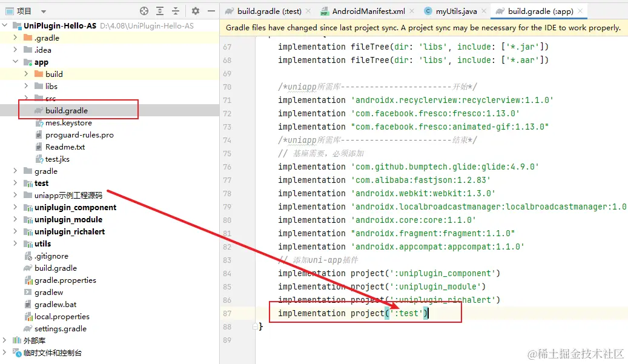Click the glide:4.9.0 dependency line
Viewport: 628px width, 364px height.
408,167
